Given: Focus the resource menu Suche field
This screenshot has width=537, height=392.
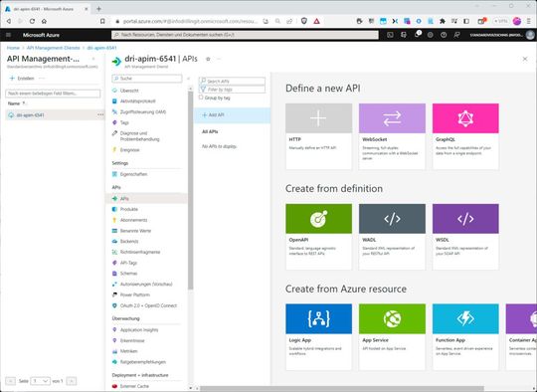Looking at the screenshot, I should [147, 79].
